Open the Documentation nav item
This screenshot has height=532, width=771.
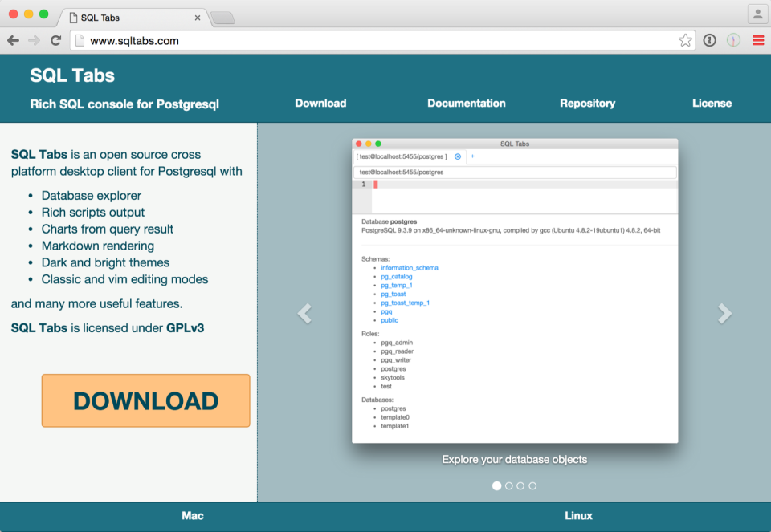point(467,103)
